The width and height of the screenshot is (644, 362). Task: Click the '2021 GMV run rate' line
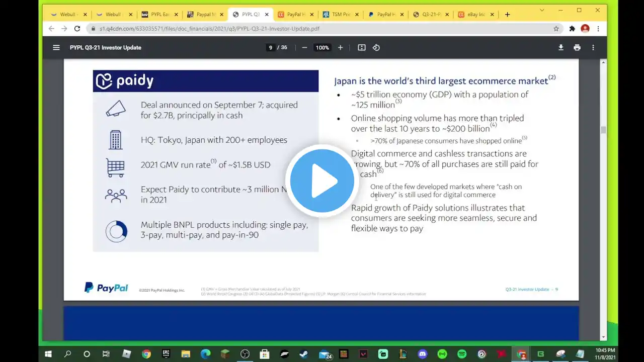tap(205, 164)
